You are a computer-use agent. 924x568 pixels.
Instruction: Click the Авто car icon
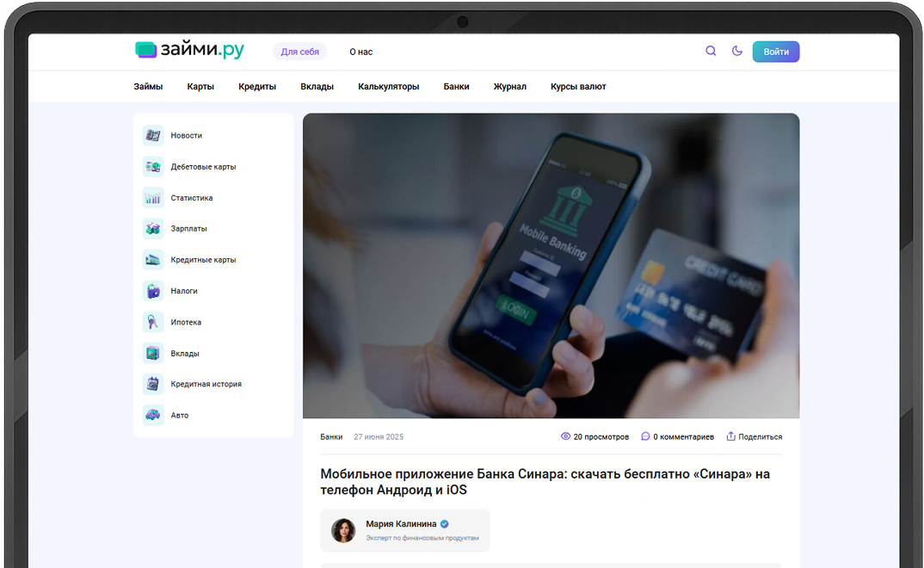(x=153, y=416)
